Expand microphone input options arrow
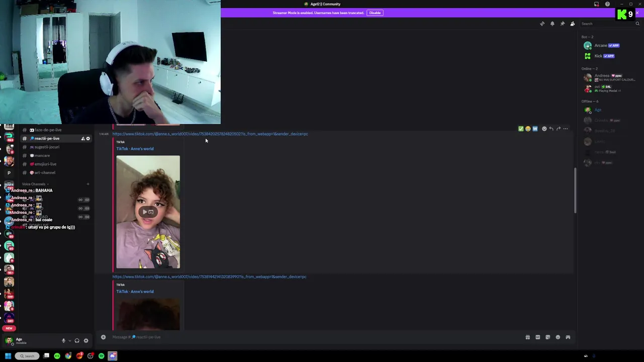644x362 pixels. coord(69,341)
